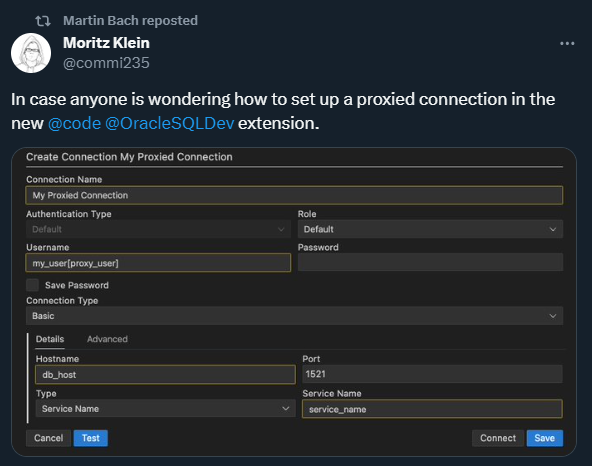Image resolution: width=592 pixels, height=466 pixels.
Task: Switch to the Advanced tab
Action: pyautogui.click(x=107, y=339)
